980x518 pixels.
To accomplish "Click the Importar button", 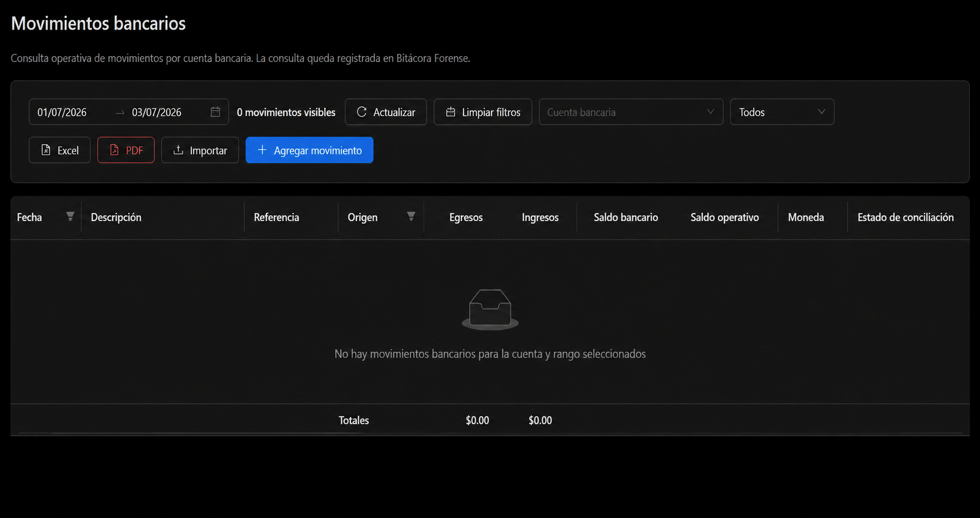I will (x=200, y=150).
